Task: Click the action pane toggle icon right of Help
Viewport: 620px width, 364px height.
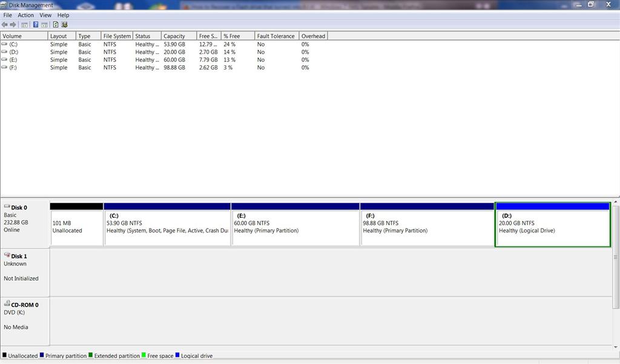Action: tap(44, 24)
